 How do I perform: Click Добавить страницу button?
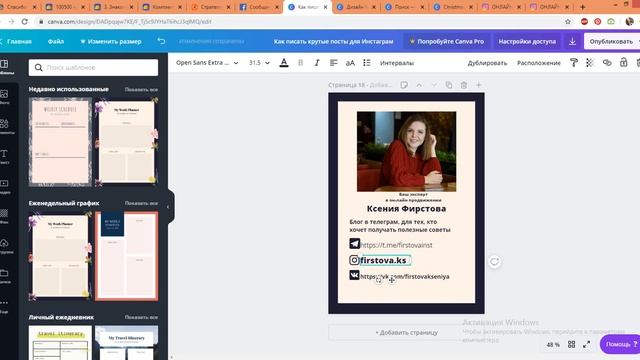coord(407,333)
